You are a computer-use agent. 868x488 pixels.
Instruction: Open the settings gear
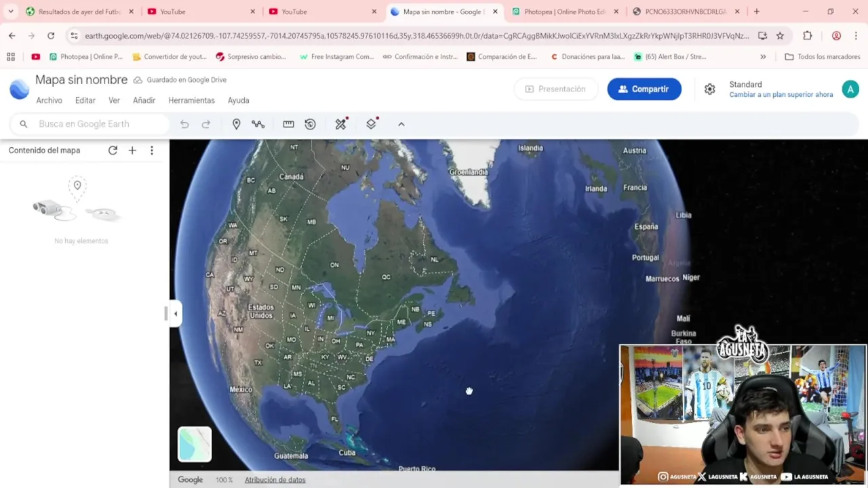pyautogui.click(x=709, y=89)
